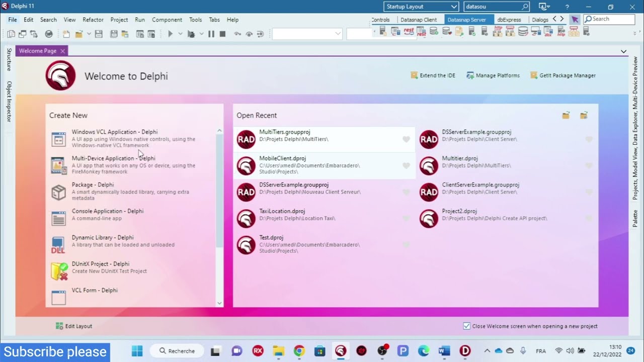644x362 pixels.
Task: Show hidden system tray icons chevron
Action: [487, 350]
